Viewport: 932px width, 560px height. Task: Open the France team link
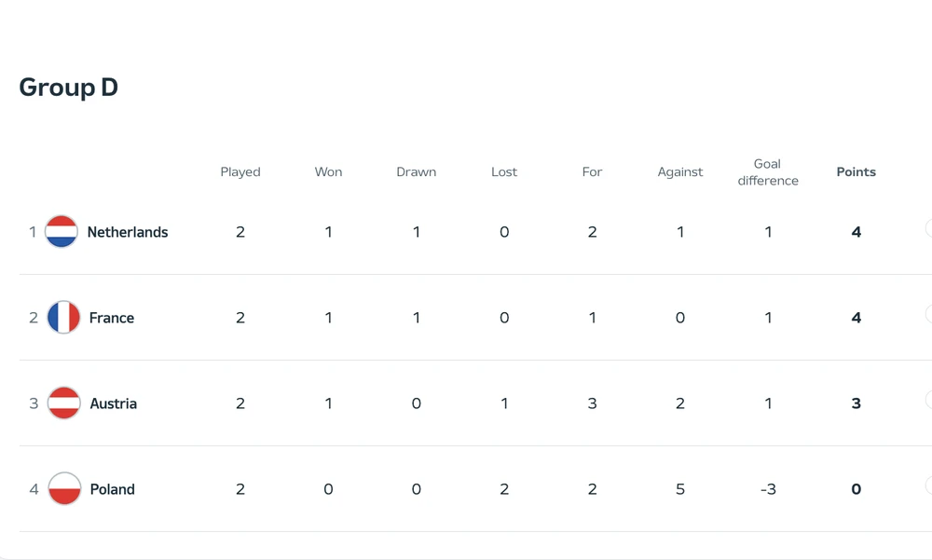click(112, 318)
